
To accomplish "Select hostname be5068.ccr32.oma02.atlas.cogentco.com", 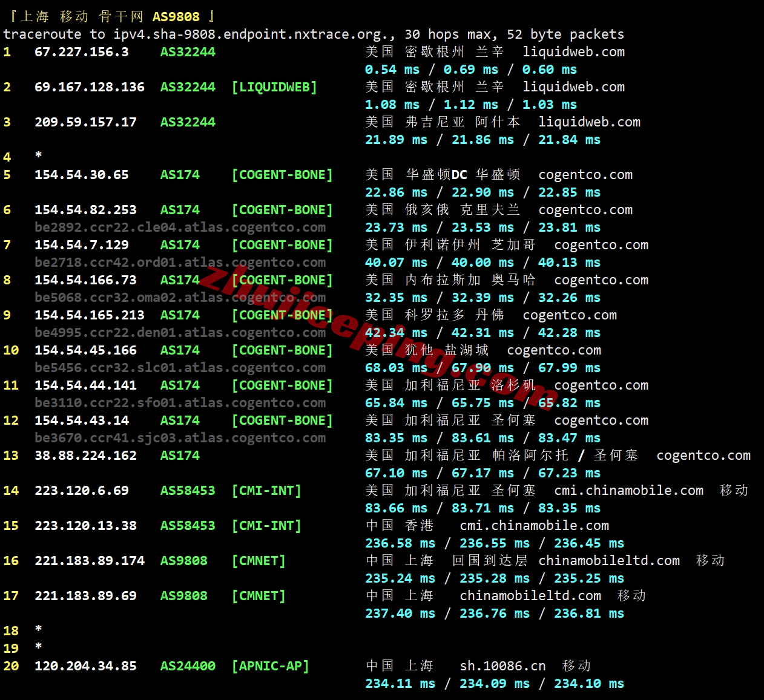I will coord(180,298).
